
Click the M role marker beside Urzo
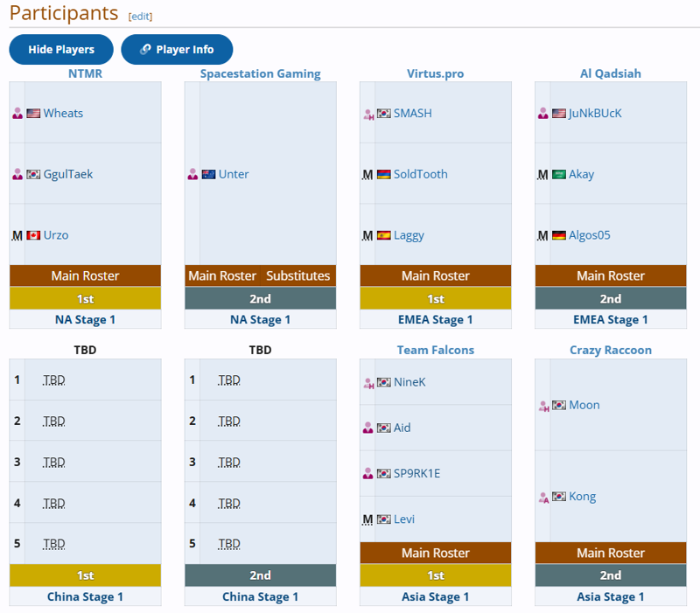17,235
